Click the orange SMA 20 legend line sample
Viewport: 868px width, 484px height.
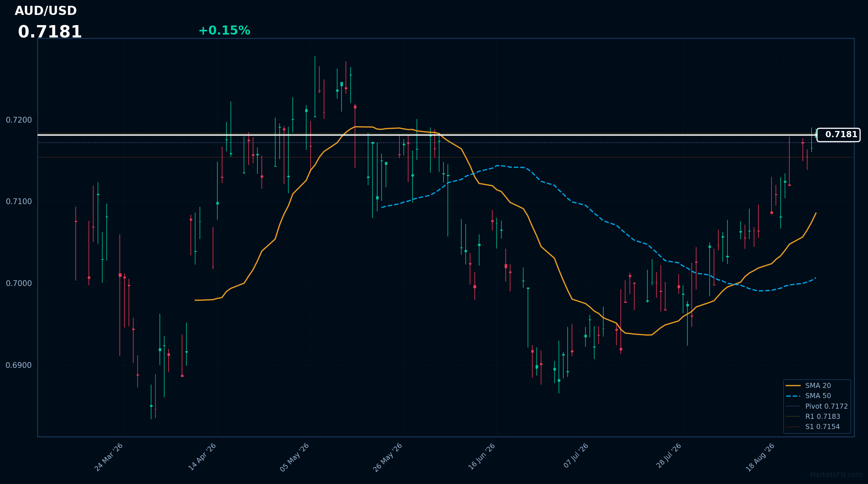(793, 385)
